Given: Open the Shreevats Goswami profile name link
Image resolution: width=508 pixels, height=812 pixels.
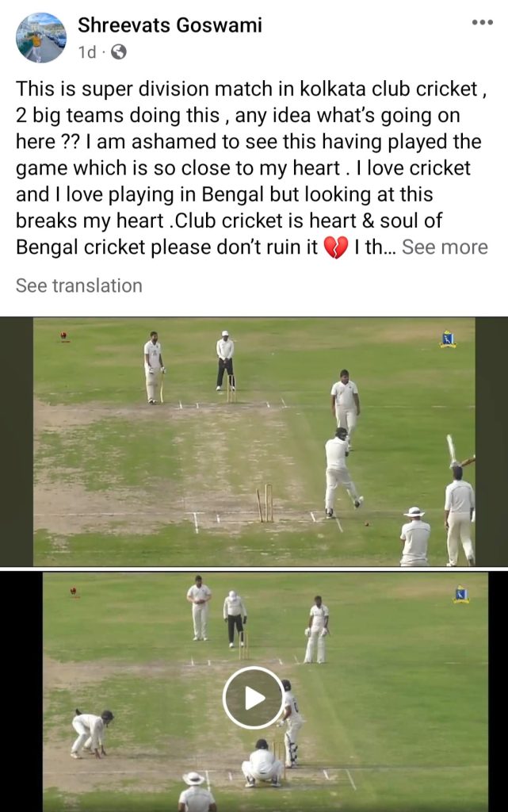Looking at the screenshot, I should coord(170,25).
